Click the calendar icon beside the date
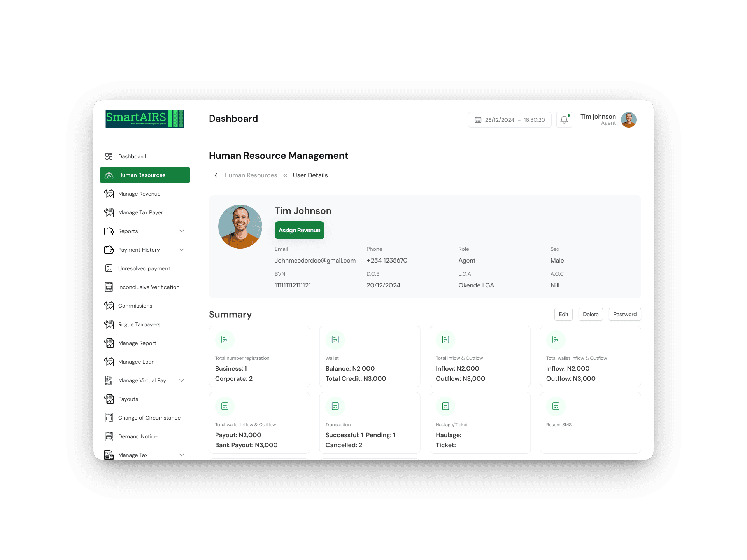This screenshot has width=747, height=560. click(x=478, y=120)
